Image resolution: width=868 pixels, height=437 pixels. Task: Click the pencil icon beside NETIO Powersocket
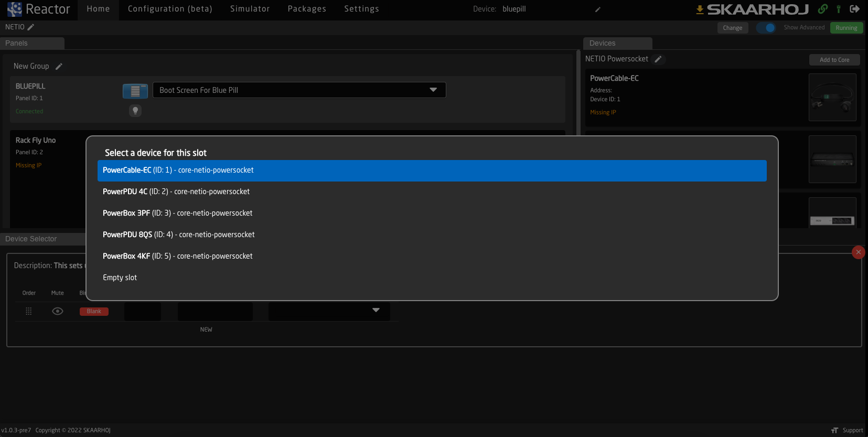pos(658,59)
